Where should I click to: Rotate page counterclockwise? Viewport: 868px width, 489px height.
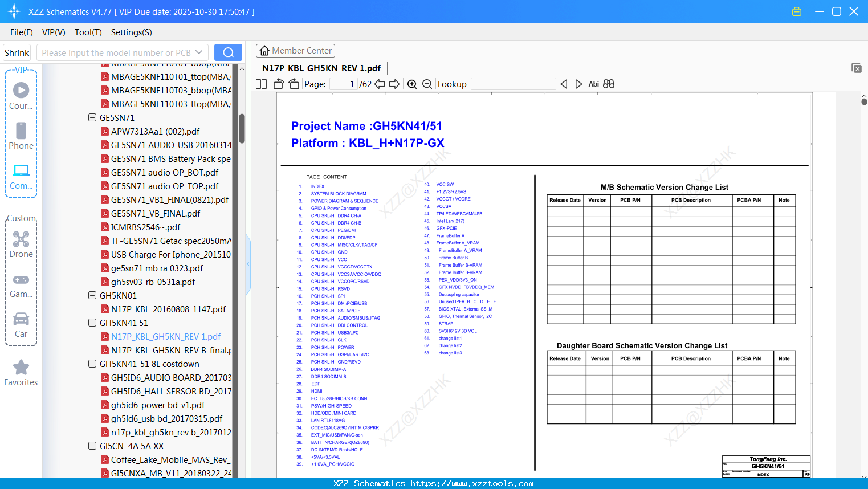coord(279,84)
